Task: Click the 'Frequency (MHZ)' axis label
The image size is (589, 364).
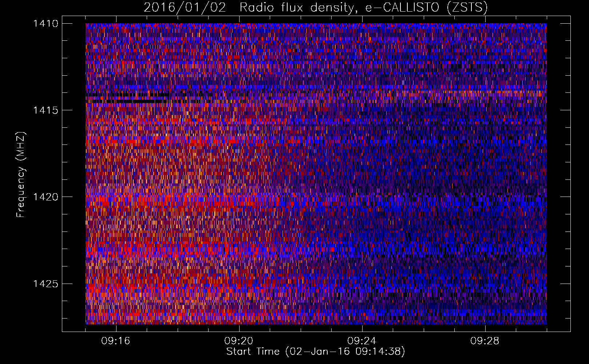Action: 21,174
